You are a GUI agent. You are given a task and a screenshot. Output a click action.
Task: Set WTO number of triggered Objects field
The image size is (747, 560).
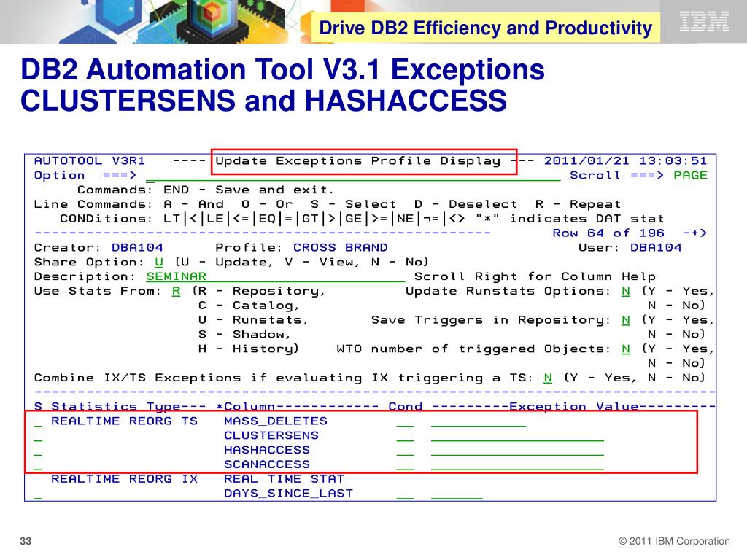click(x=625, y=349)
